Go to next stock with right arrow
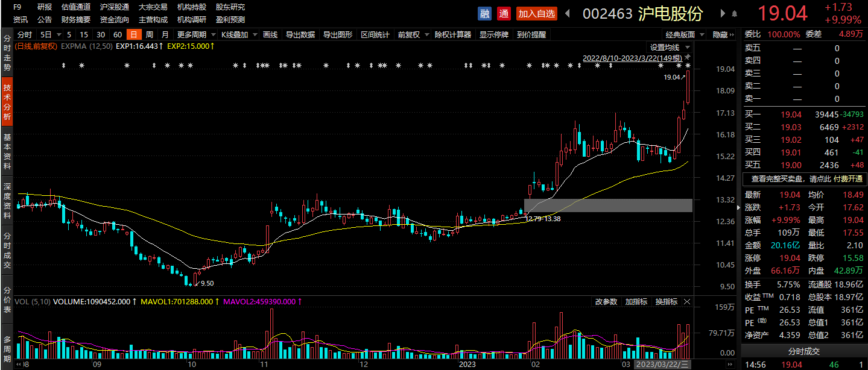Image resolution: width=868 pixels, height=370 pixels. tap(723, 13)
